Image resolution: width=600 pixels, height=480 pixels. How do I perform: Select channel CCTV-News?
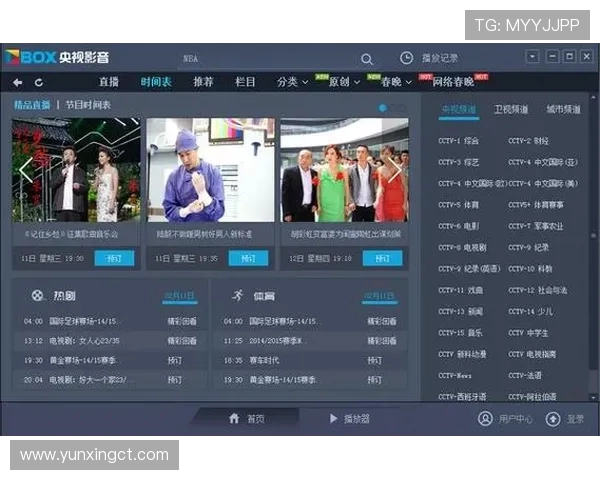click(455, 376)
